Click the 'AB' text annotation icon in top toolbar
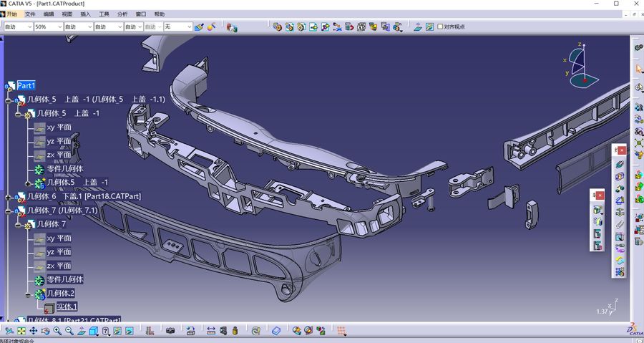 (x=361, y=26)
